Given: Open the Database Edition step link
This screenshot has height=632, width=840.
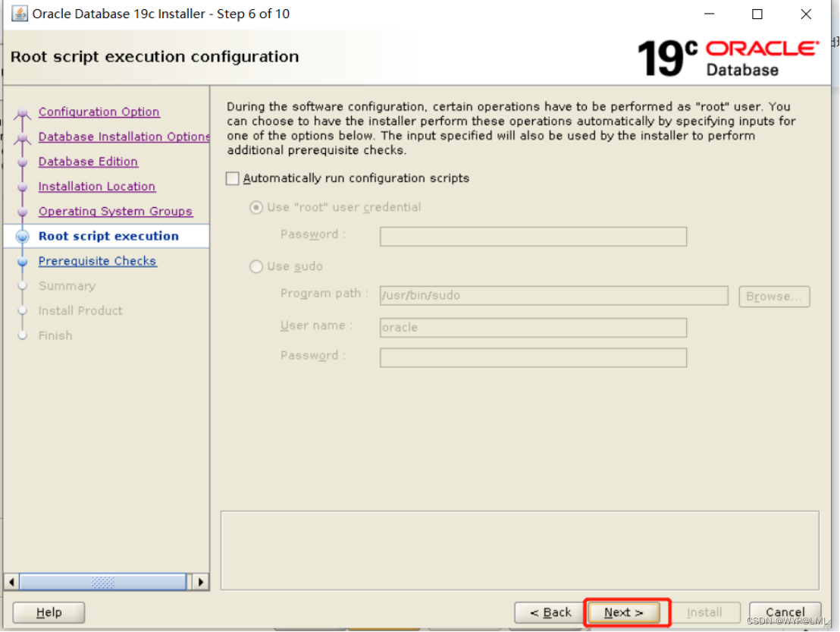Looking at the screenshot, I should (89, 162).
